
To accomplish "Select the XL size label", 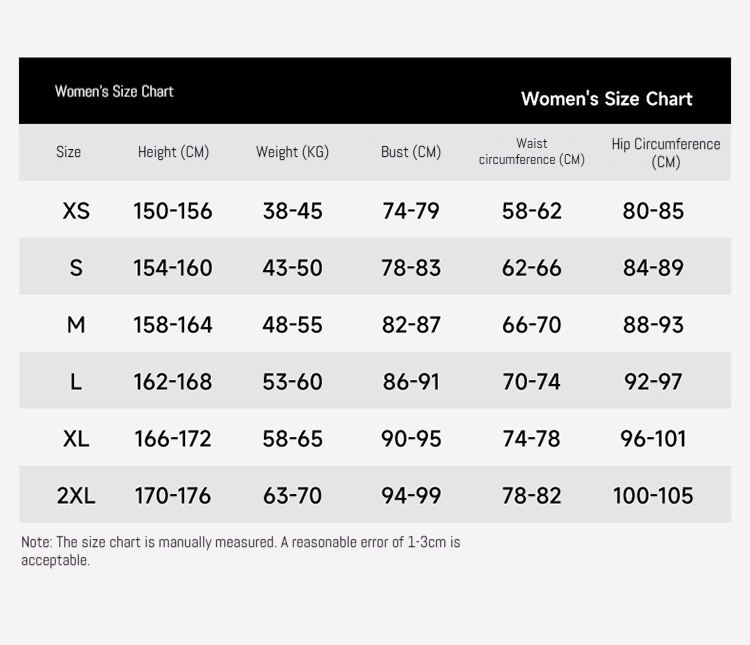I will [x=76, y=438].
